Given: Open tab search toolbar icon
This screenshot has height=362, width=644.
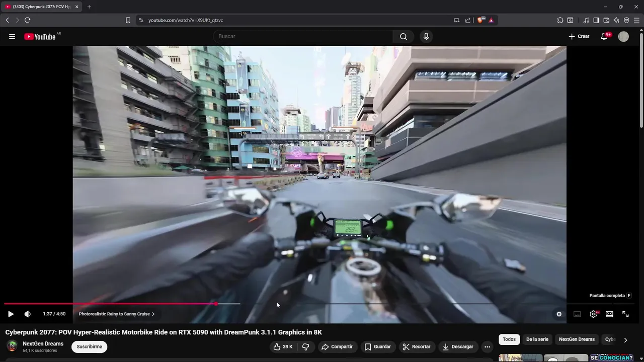Looking at the screenshot, I should [570, 20].
